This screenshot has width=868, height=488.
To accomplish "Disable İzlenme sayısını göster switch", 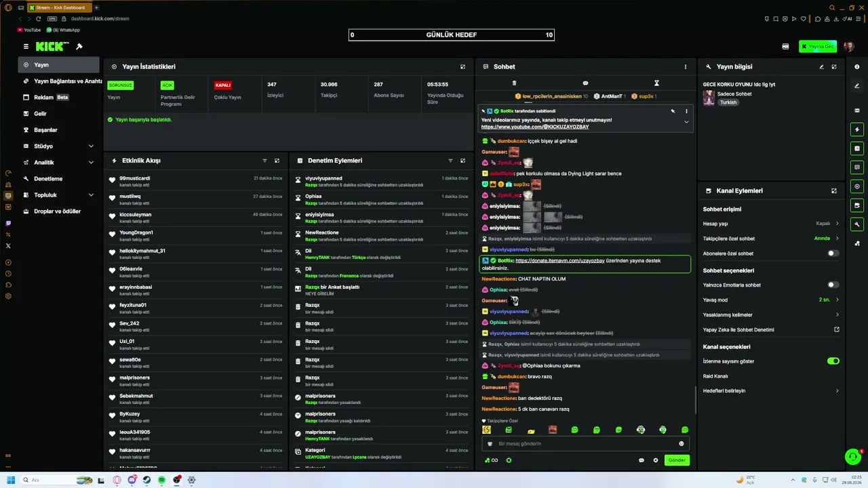I will (833, 361).
